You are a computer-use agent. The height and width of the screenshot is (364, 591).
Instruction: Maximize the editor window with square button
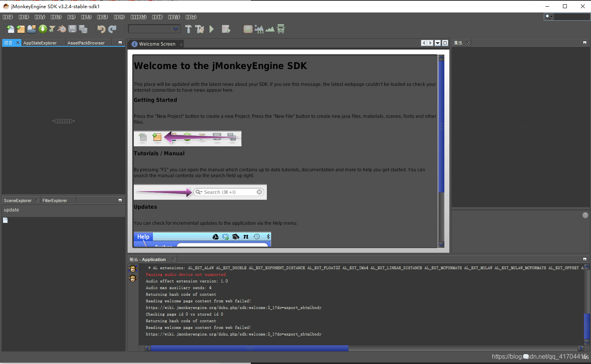(x=445, y=43)
